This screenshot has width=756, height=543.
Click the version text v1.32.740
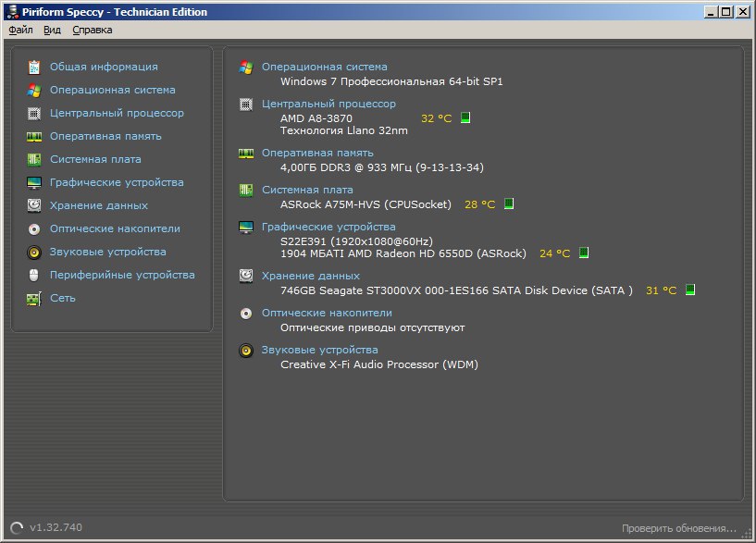[56, 527]
